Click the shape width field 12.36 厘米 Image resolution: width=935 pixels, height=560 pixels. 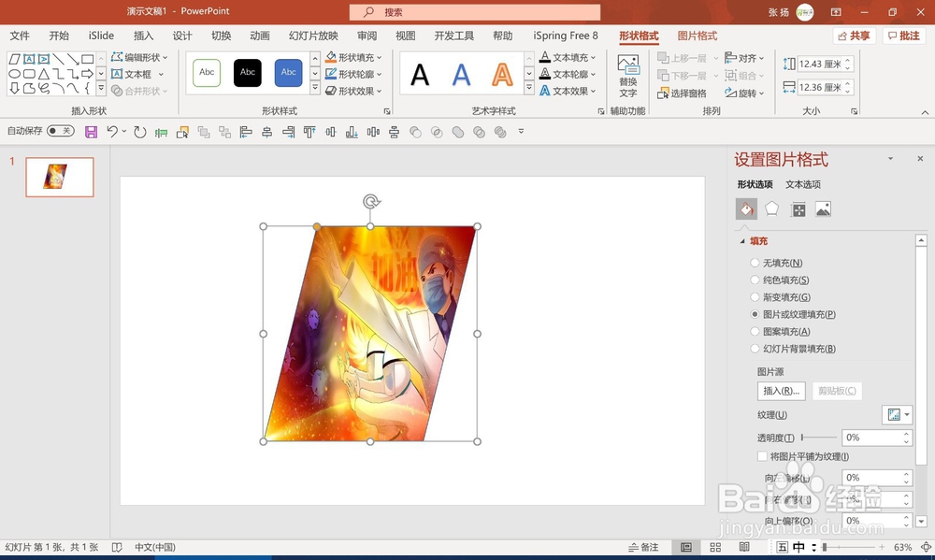pos(821,87)
